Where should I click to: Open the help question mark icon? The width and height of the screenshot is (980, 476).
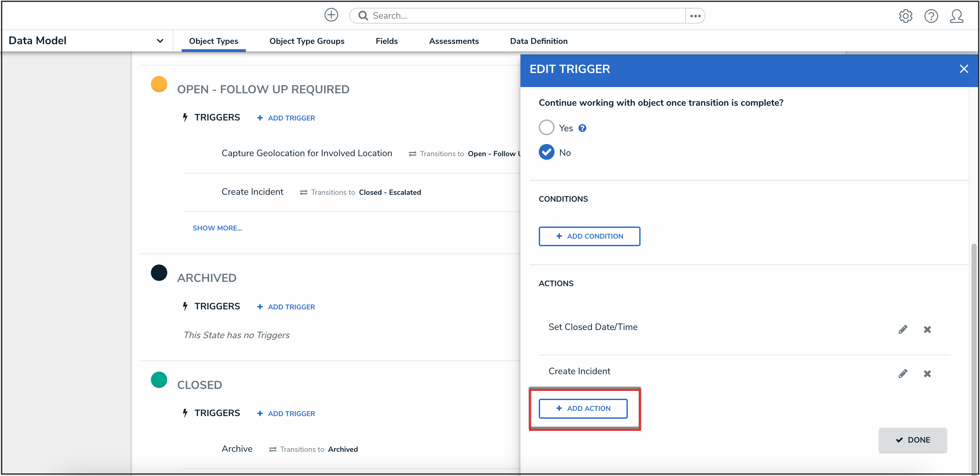point(931,16)
